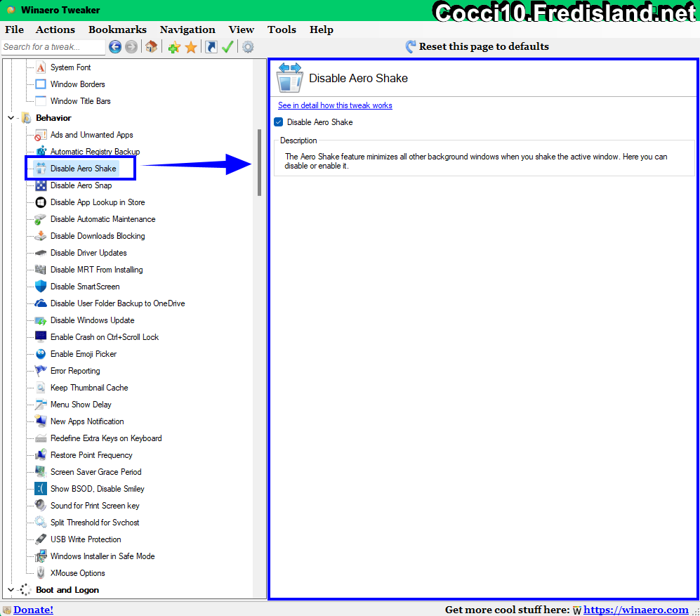Add bookmark with the star-plus icon
Screen dimensions: 700x616
coord(174,47)
